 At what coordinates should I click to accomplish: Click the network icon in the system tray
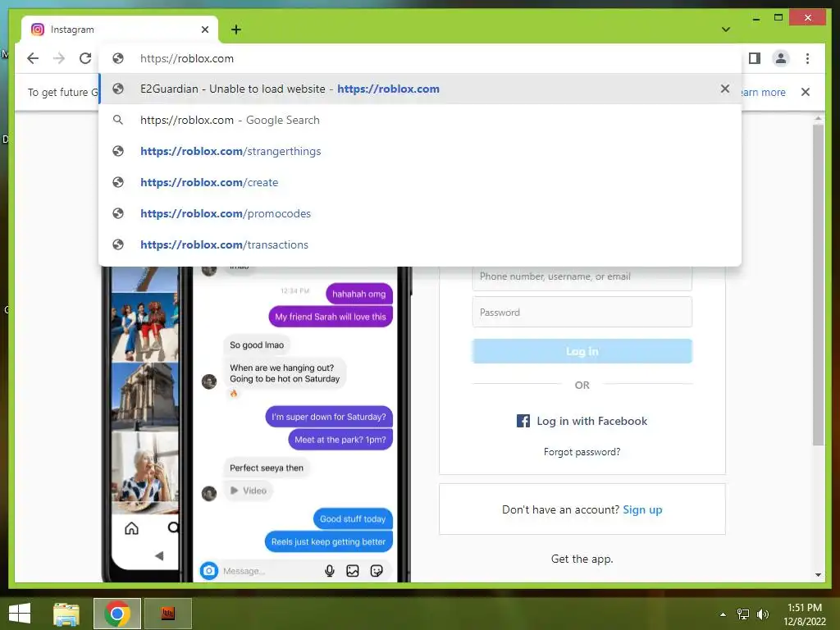(x=743, y=614)
